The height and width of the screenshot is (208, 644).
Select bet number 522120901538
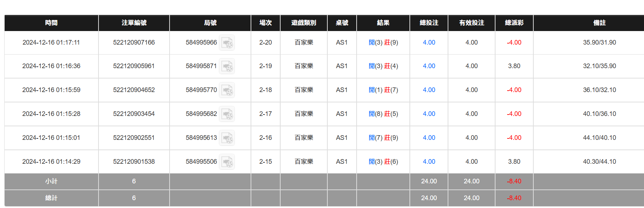click(x=134, y=161)
